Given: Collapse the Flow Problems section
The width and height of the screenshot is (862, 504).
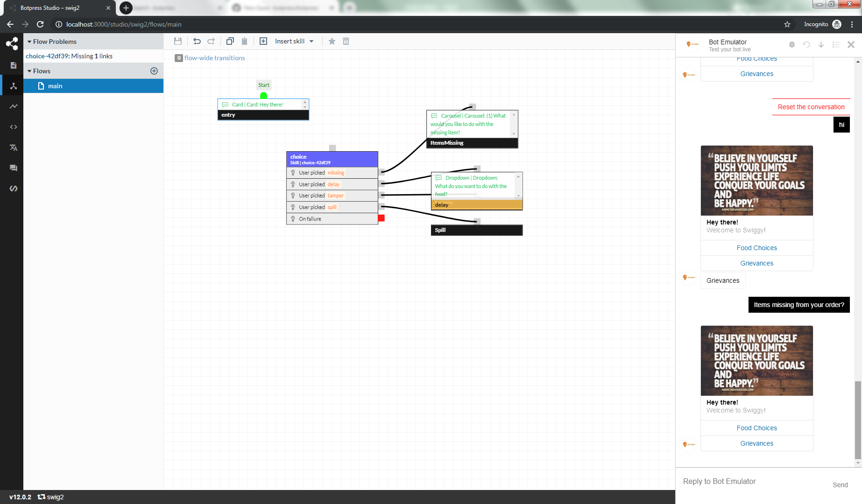Looking at the screenshot, I should 29,41.
